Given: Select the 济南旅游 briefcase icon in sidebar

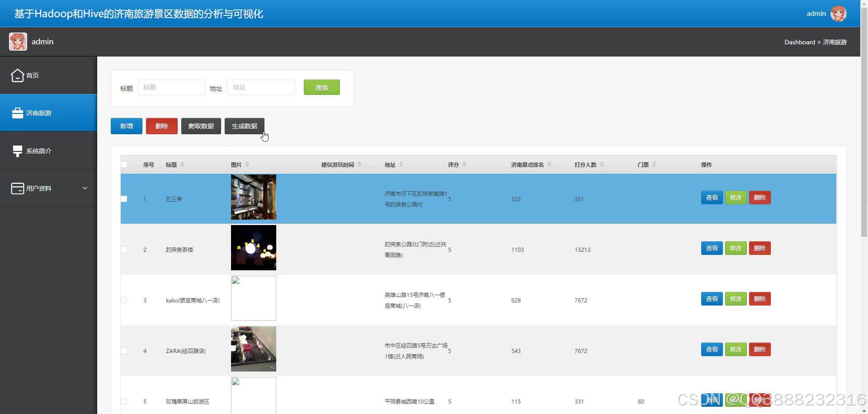Looking at the screenshot, I should (18, 113).
